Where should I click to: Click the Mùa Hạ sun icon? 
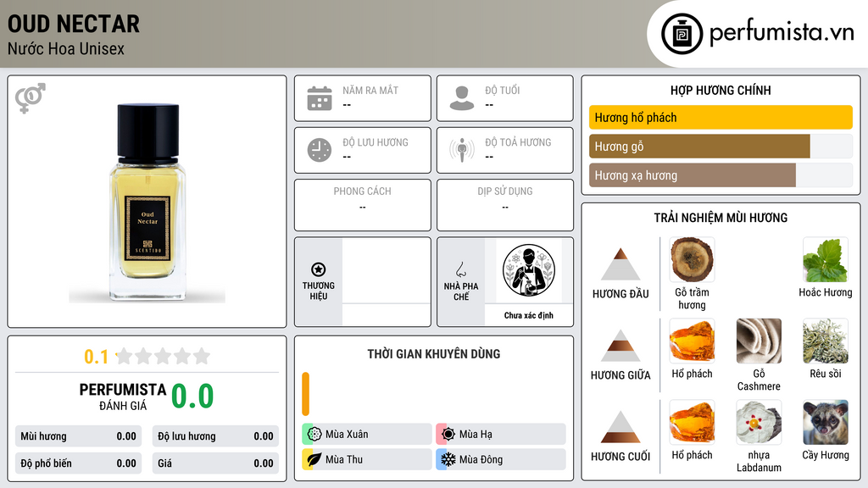(x=448, y=435)
